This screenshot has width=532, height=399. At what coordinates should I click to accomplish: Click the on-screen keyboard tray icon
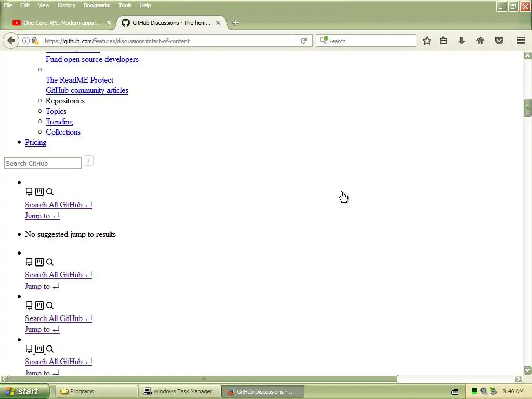tap(455, 392)
